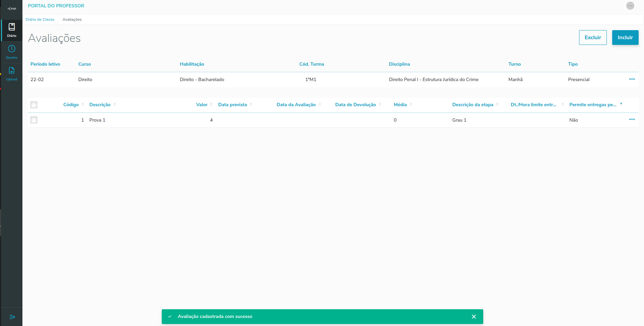Open more options for Direito class row
The image size is (644, 326).
632,79
